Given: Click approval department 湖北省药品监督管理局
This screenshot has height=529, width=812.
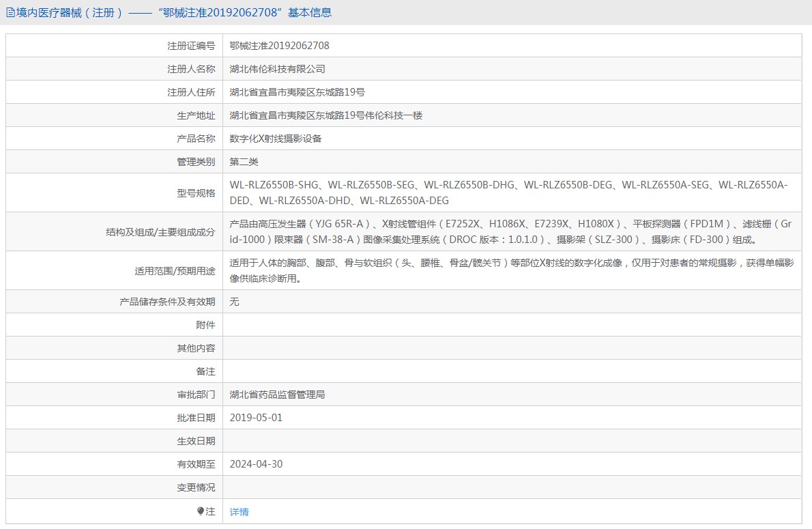Looking at the screenshot, I should (277, 395).
